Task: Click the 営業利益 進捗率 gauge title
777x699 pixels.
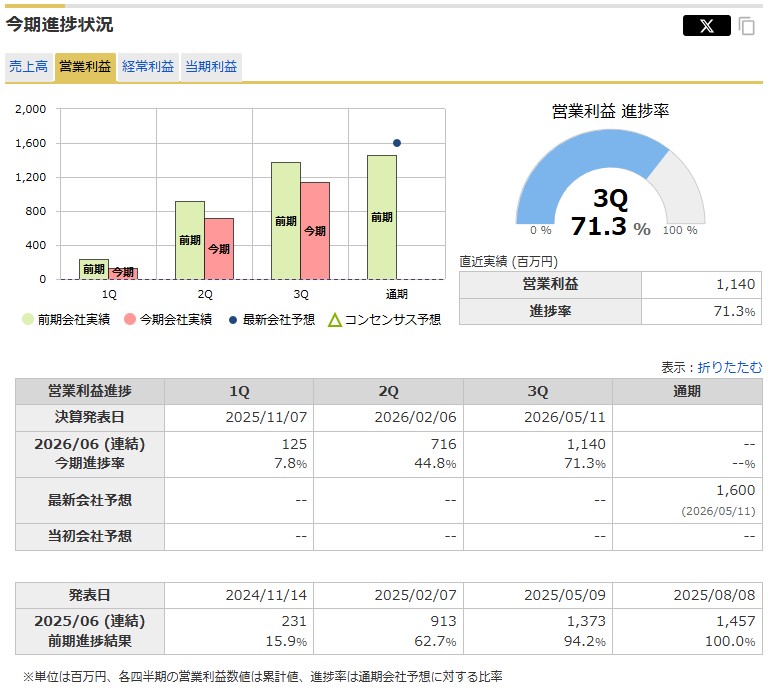Action: (610, 111)
